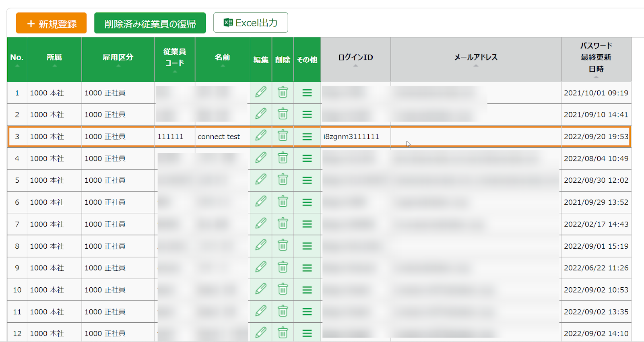The image size is (644, 342).
Task: Select date 2022/09/20 19:53
Action: 596,137
